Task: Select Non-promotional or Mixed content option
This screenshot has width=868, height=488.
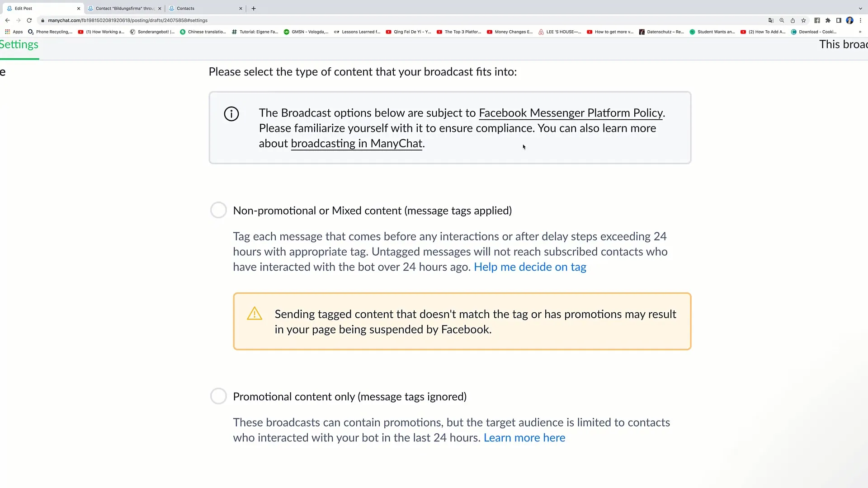Action: click(x=218, y=210)
